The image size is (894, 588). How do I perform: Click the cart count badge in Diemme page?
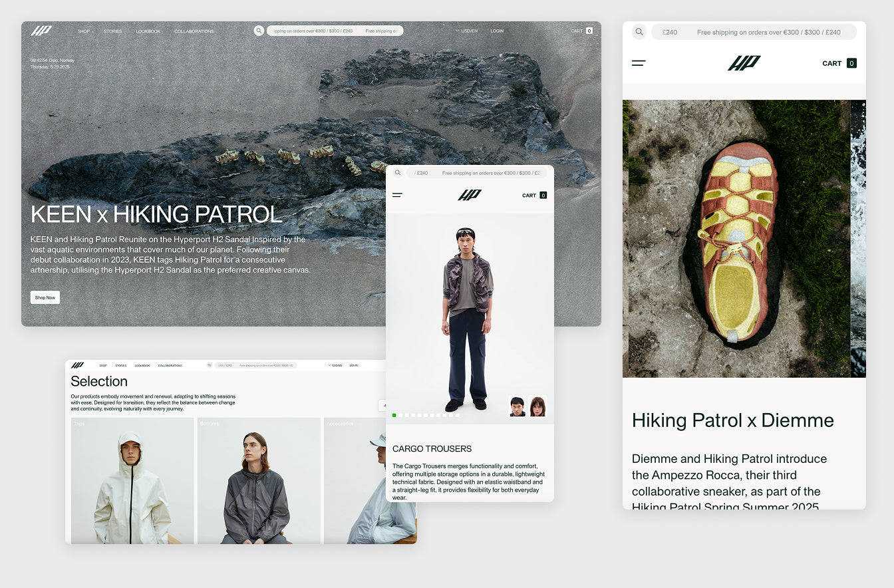[851, 63]
